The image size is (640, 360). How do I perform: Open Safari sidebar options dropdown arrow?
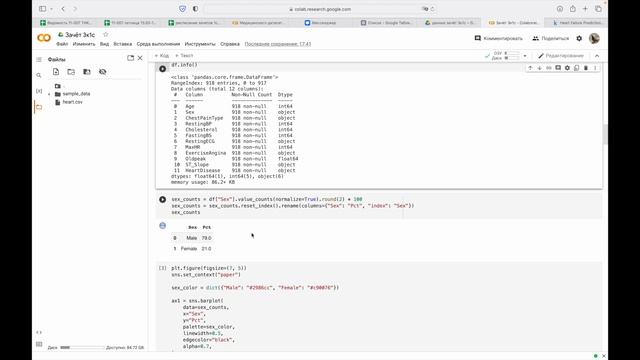click(51, 9)
